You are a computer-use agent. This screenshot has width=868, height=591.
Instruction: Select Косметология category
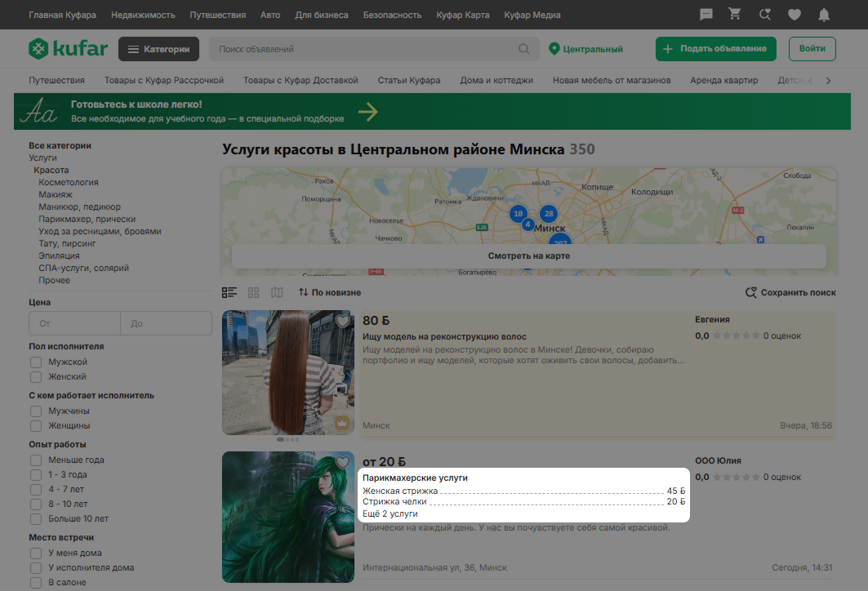69,182
